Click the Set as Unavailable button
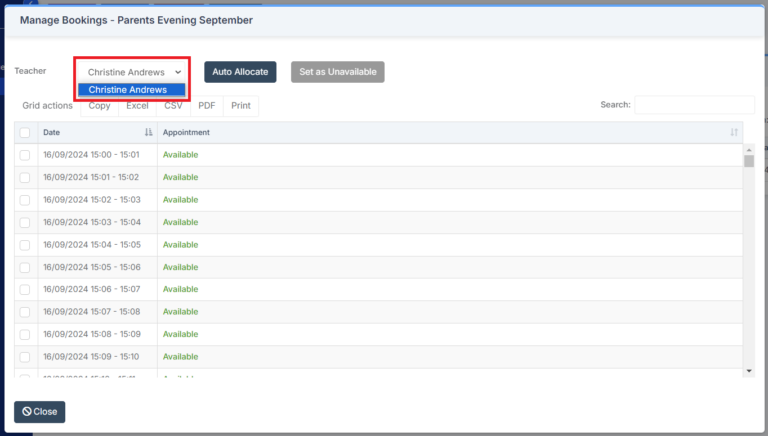The width and height of the screenshot is (768, 436). click(337, 72)
